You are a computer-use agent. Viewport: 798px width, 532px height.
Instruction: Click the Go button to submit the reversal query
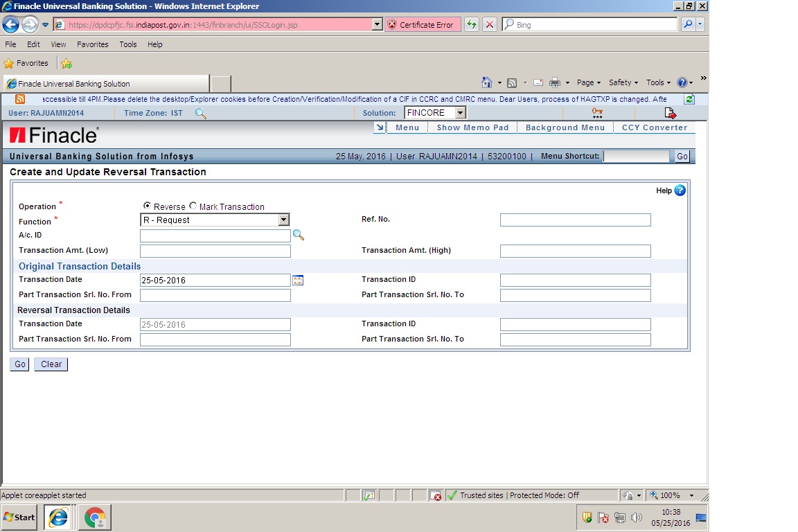tap(19, 364)
